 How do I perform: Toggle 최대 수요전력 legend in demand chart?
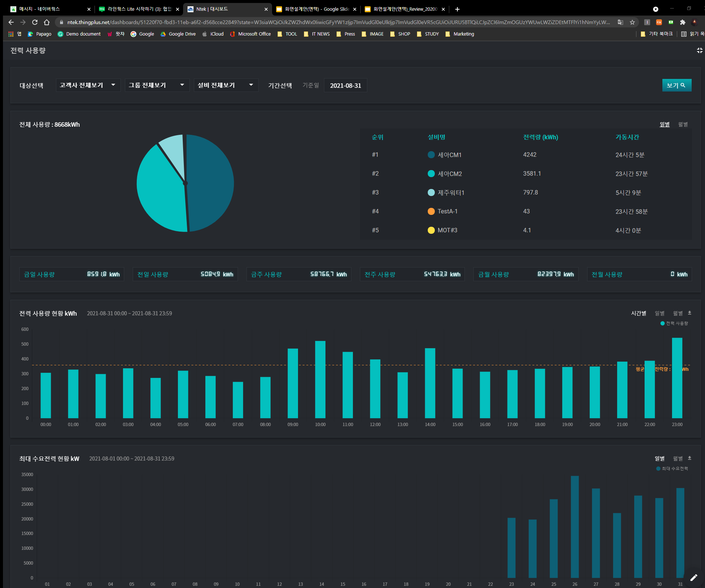[x=672, y=469]
